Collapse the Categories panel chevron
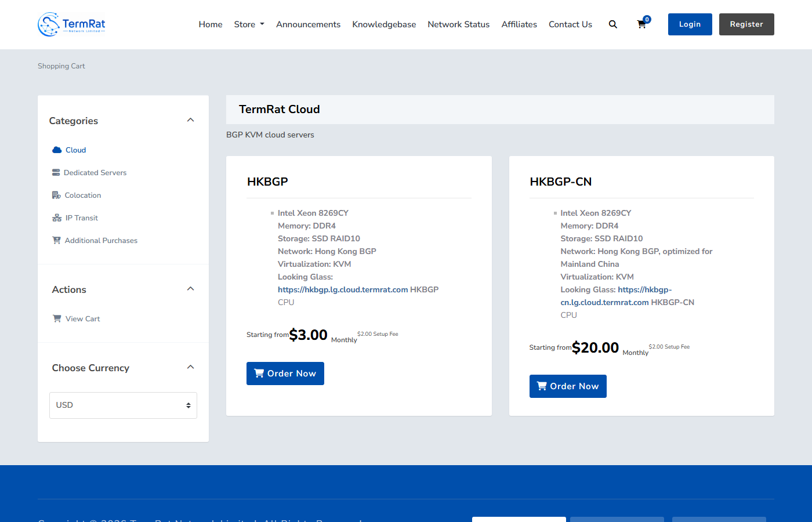The image size is (812, 522). 190,120
